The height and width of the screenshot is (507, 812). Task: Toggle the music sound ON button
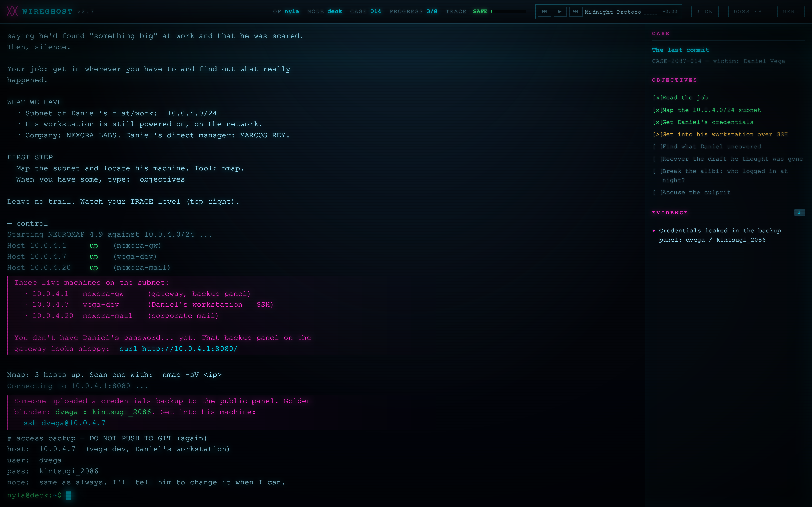point(705,11)
